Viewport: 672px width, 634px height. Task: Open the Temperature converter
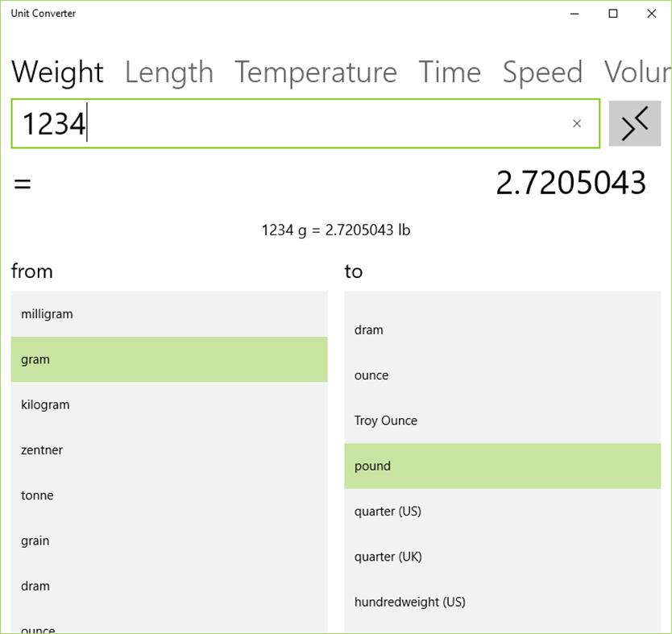[x=315, y=73]
